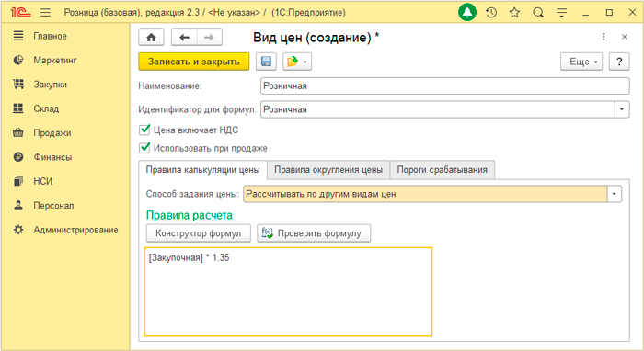Open the Еще dropdown menu
644x351 pixels.
(x=581, y=62)
